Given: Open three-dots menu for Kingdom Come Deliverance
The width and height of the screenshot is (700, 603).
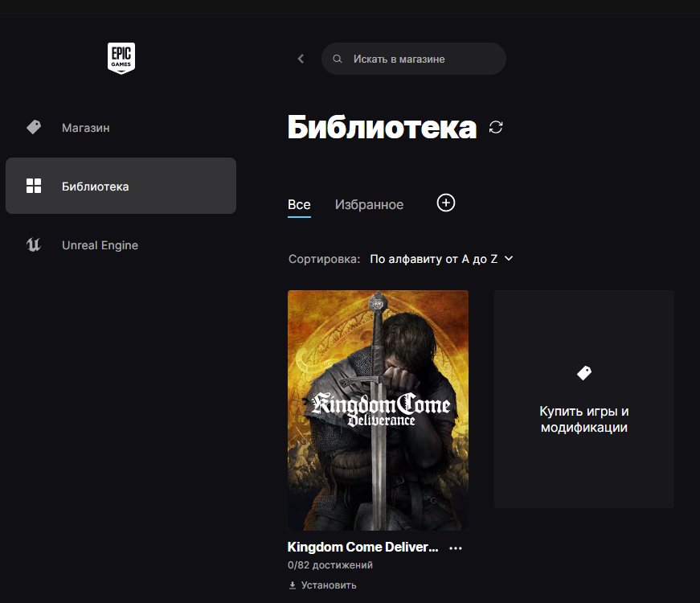Looking at the screenshot, I should 456,548.
